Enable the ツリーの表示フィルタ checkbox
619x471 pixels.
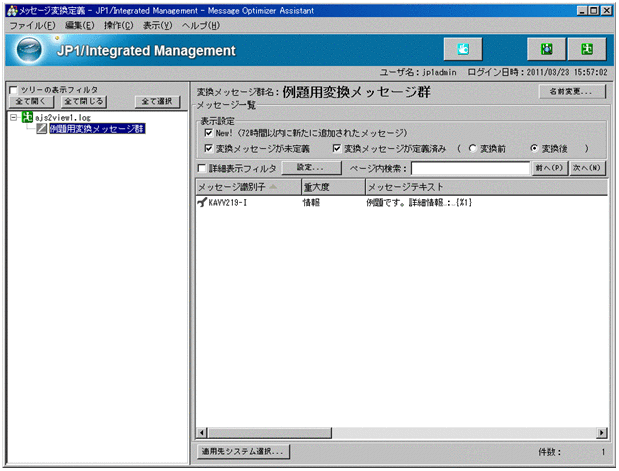(x=12, y=90)
